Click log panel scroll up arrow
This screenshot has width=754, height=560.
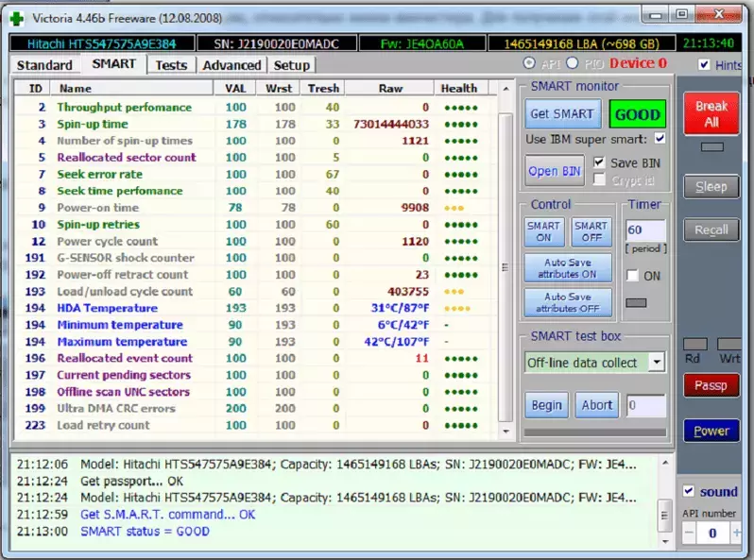(665, 463)
